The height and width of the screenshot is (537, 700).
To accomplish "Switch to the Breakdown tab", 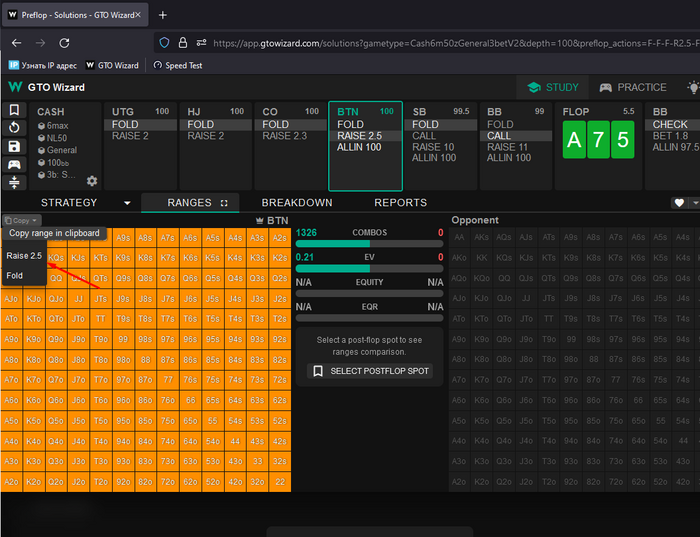I will [x=297, y=203].
